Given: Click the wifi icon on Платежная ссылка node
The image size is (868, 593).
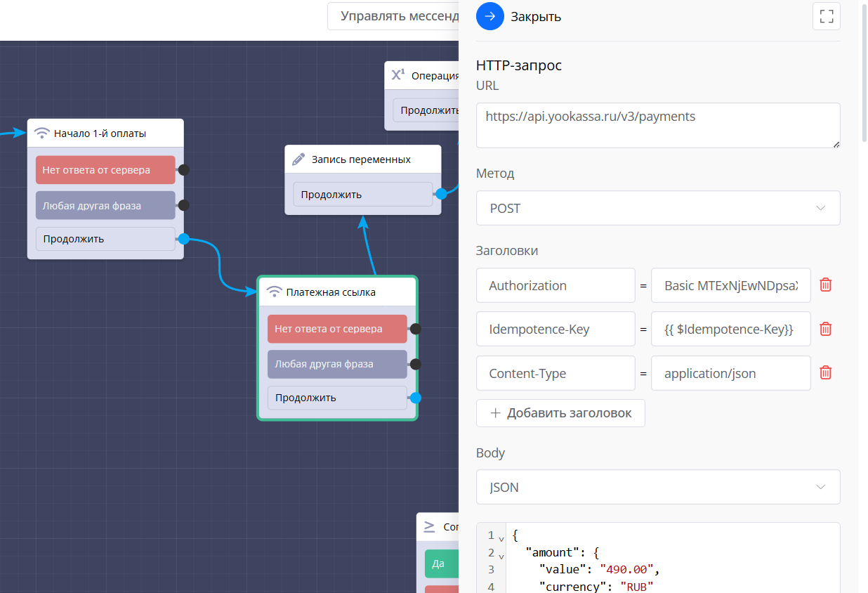Looking at the screenshot, I should coord(275,292).
